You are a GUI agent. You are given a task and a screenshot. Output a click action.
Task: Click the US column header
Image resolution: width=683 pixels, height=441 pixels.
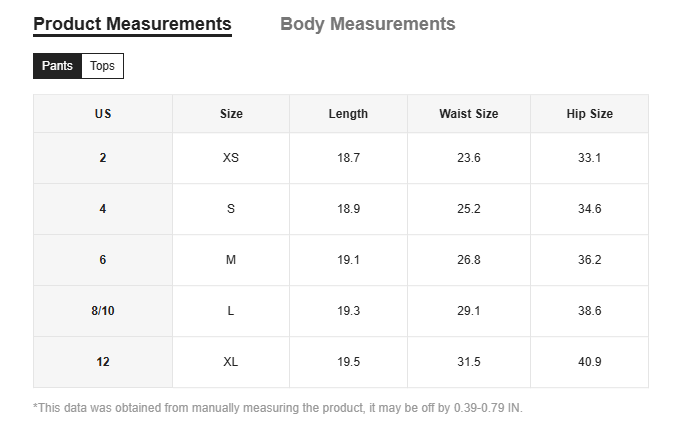coord(103,114)
